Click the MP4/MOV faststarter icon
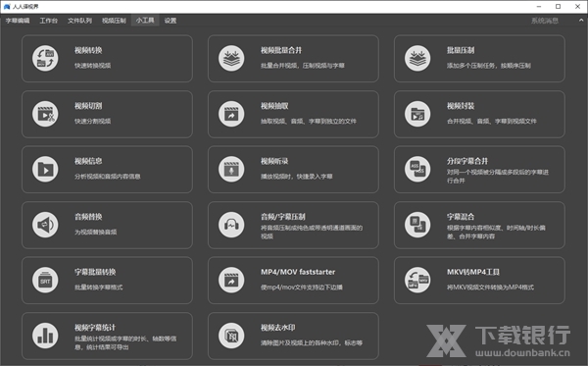Viewport: 588px width, 366px height. coord(231,280)
